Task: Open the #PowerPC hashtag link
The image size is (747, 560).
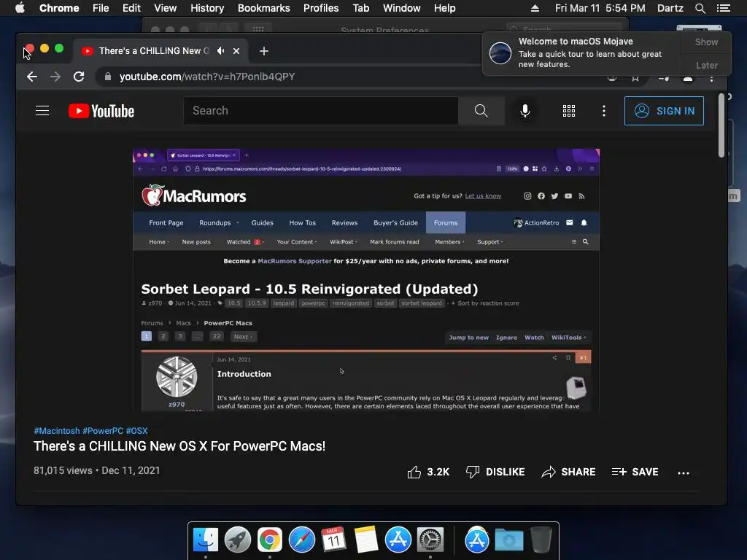Action: coord(103,430)
